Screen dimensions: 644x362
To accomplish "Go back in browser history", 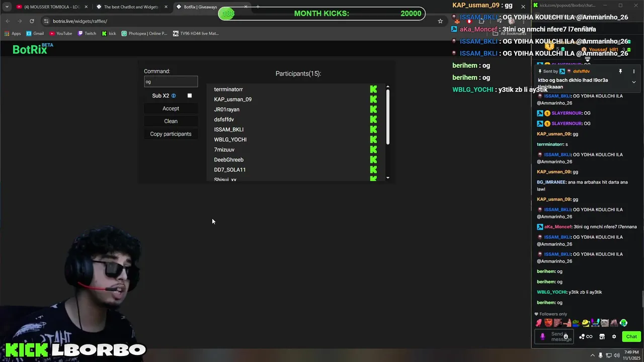I will pyautogui.click(x=8, y=21).
